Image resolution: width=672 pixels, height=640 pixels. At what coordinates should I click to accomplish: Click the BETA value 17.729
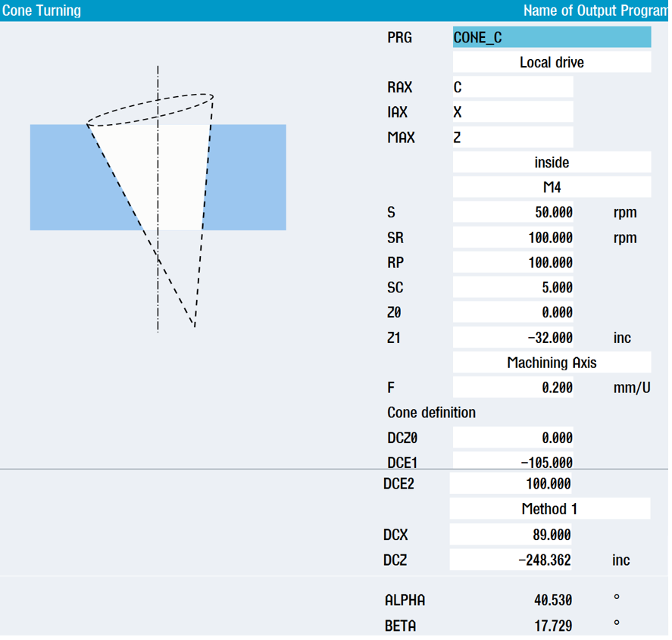tap(553, 626)
